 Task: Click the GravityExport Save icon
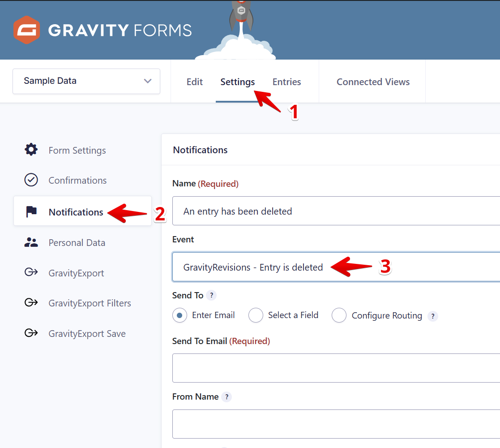[x=31, y=333]
